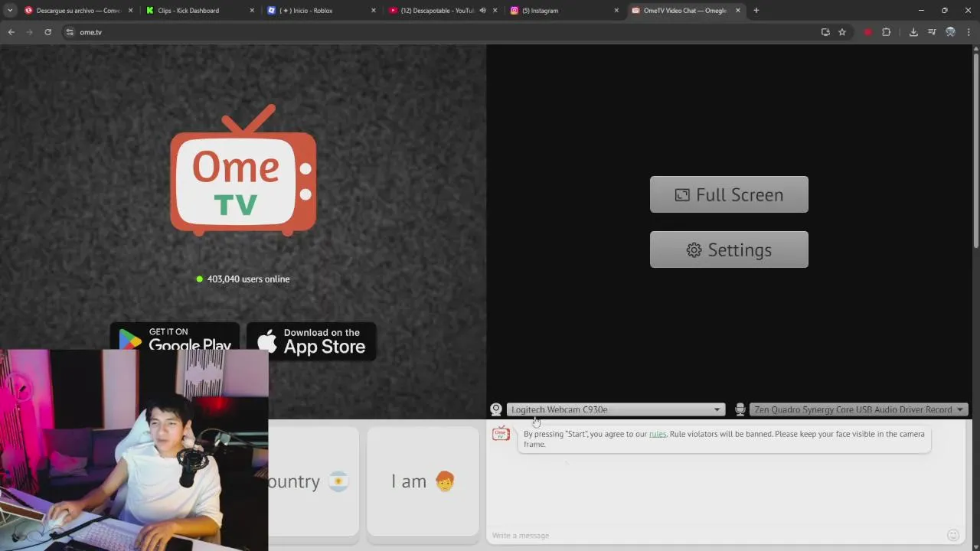This screenshot has height=551, width=980.
Task: Open the browser profile avatar
Action: click(x=950, y=32)
